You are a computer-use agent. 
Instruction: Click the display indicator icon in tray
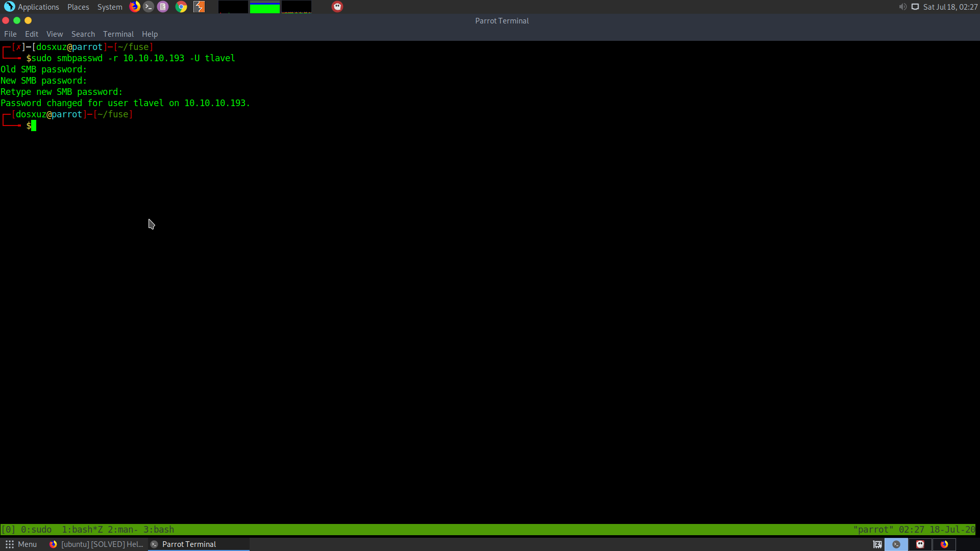click(x=915, y=7)
